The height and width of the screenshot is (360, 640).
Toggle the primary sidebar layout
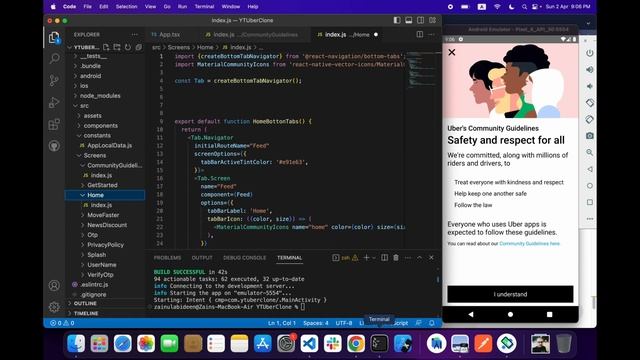(x=397, y=20)
